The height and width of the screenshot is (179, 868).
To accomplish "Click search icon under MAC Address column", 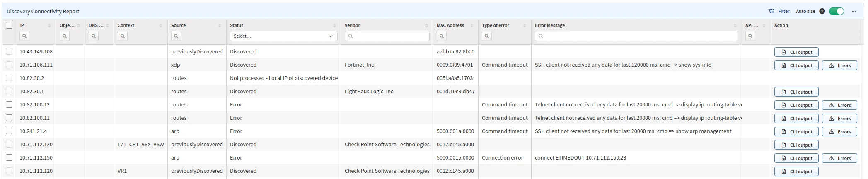I will [x=442, y=36].
